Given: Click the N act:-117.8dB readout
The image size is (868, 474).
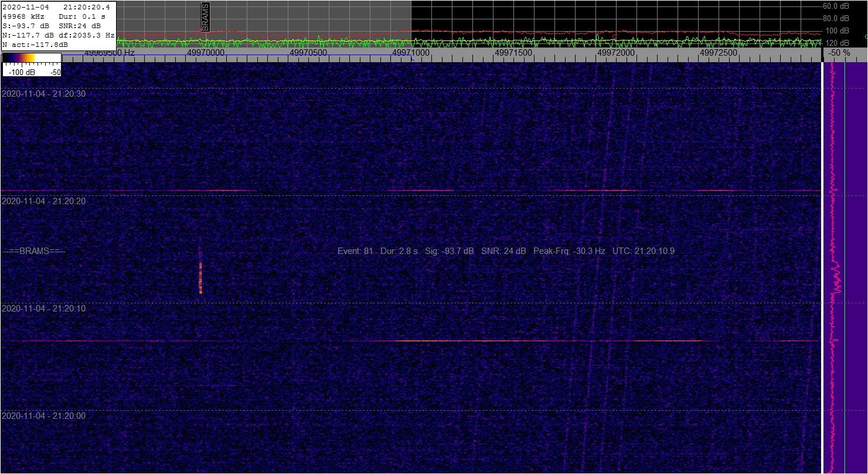Looking at the screenshot, I should point(35,44).
